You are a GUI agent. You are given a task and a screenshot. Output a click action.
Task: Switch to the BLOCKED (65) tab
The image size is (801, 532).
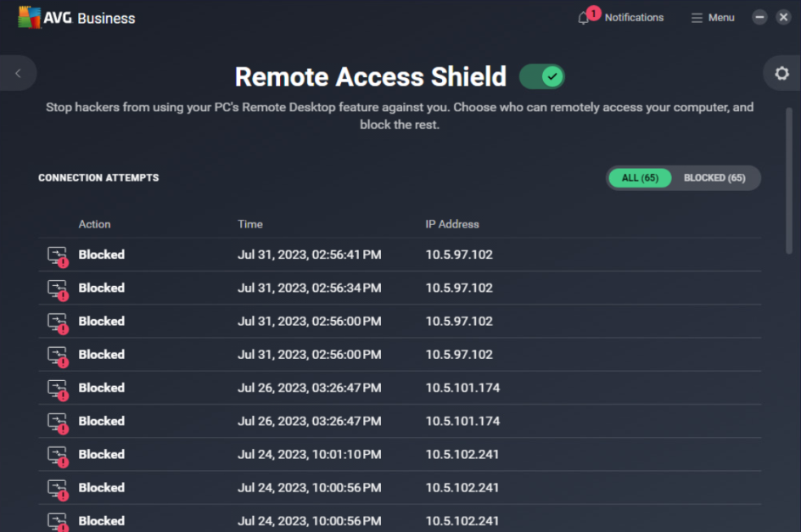pyautogui.click(x=715, y=177)
